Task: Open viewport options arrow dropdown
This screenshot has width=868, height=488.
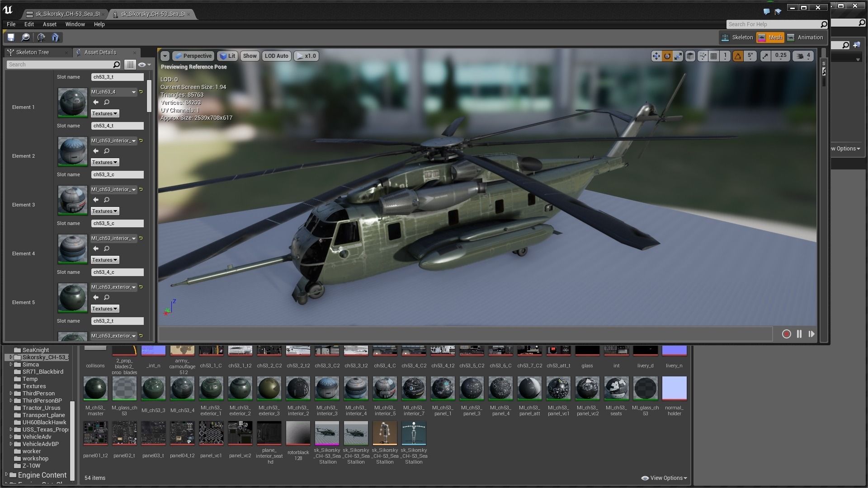Action: click(x=165, y=56)
